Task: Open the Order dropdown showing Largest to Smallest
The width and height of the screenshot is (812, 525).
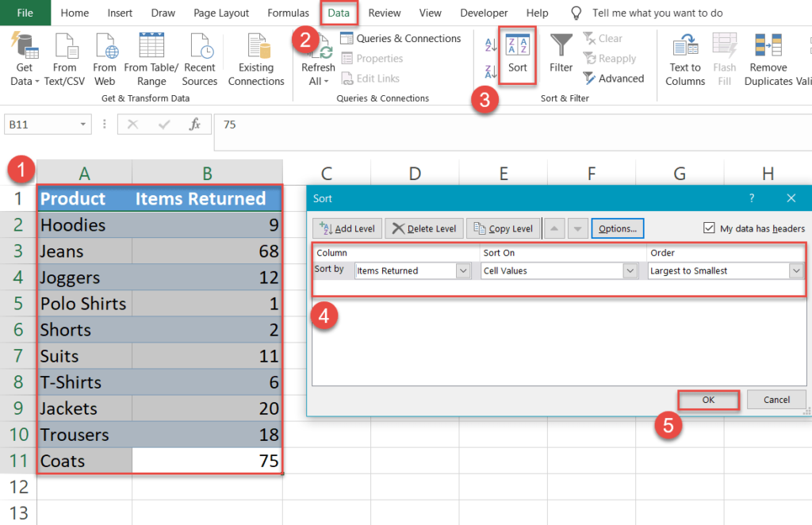Action: tap(795, 270)
